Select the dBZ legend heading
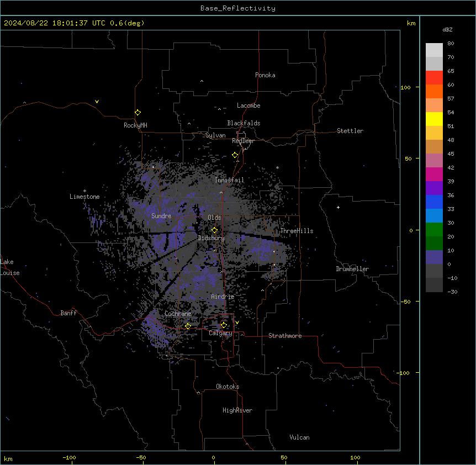Image resolution: width=476 pixels, height=465 pixels. coord(447,29)
